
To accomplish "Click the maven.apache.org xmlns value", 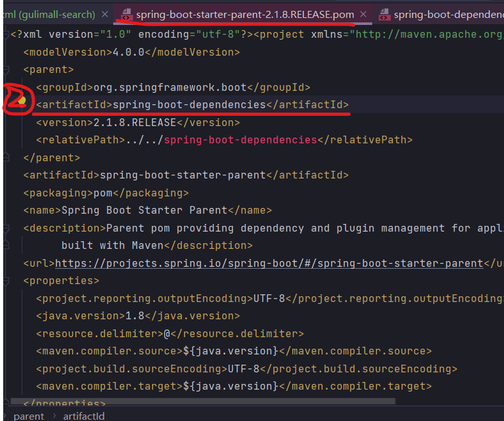I will (427, 35).
